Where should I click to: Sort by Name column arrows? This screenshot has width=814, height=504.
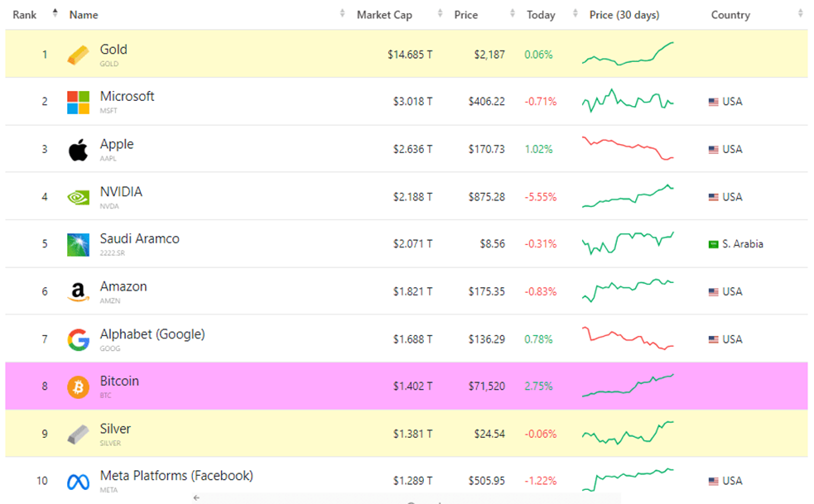click(342, 13)
